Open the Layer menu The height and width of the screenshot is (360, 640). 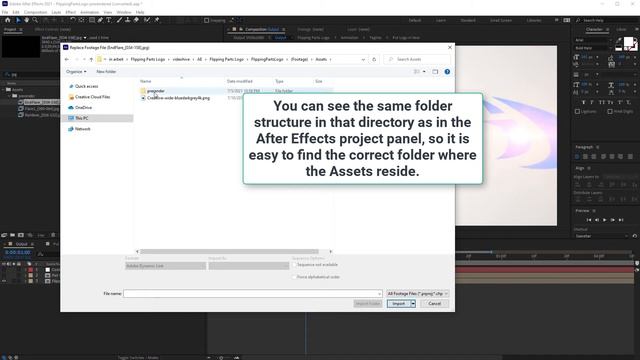56,12
